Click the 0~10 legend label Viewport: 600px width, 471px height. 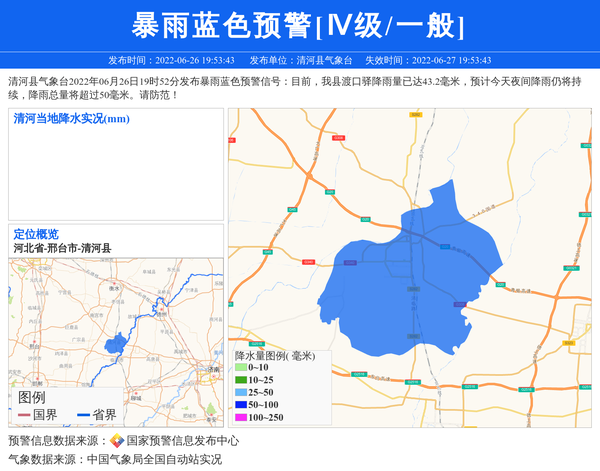click(x=258, y=367)
